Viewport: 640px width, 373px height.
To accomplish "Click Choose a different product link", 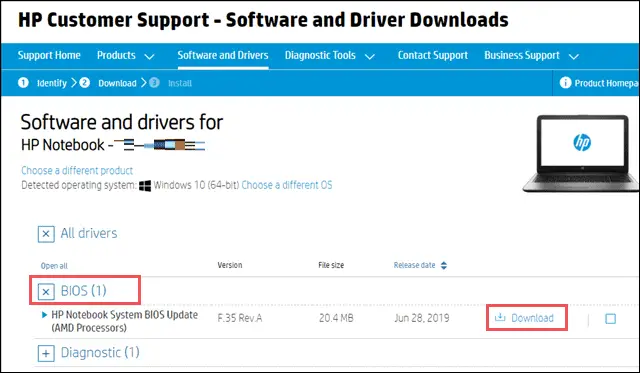I will point(77,171).
